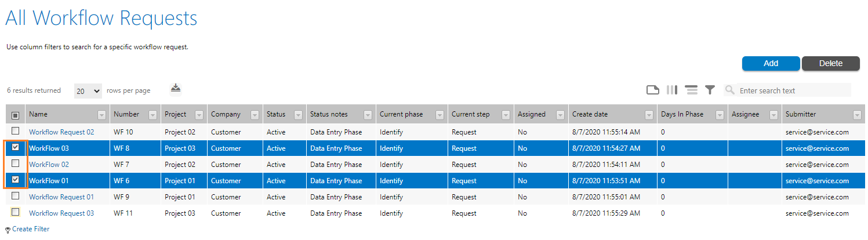Click the magnifying glass search icon
This screenshot has height=240, width=868.
[x=730, y=90]
